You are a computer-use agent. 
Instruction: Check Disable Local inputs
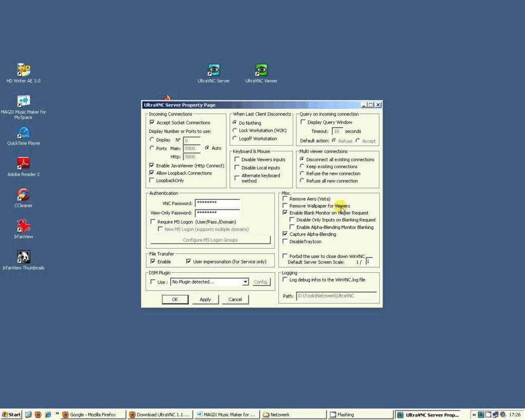pyautogui.click(x=237, y=168)
